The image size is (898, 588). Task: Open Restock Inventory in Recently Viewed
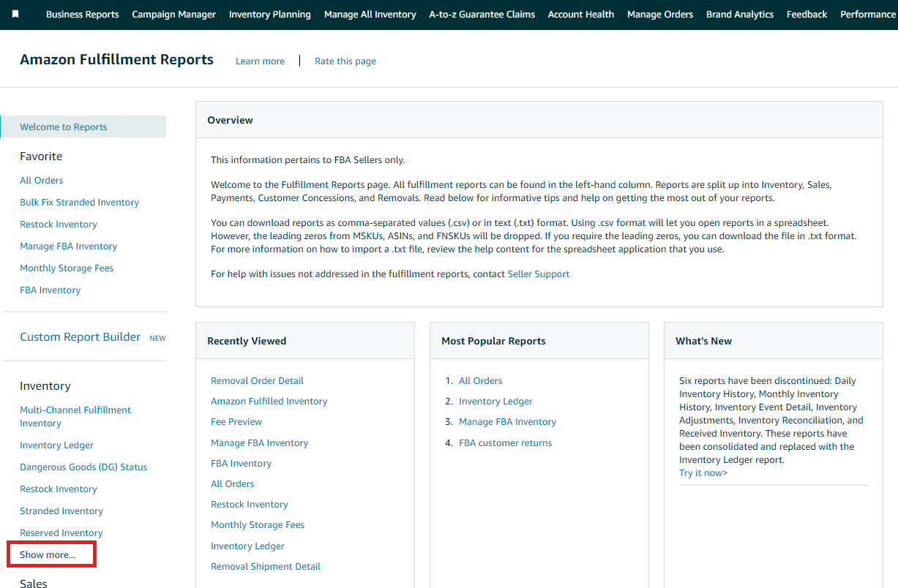coord(250,505)
